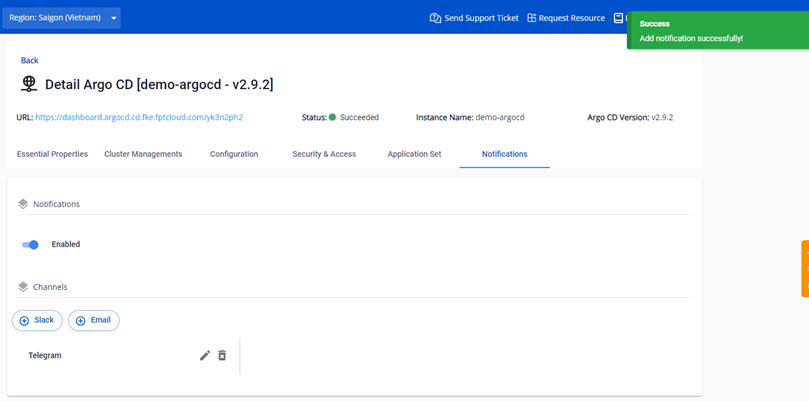
Task: Add an Email notification channel
Action: click(x=93, y=320)
